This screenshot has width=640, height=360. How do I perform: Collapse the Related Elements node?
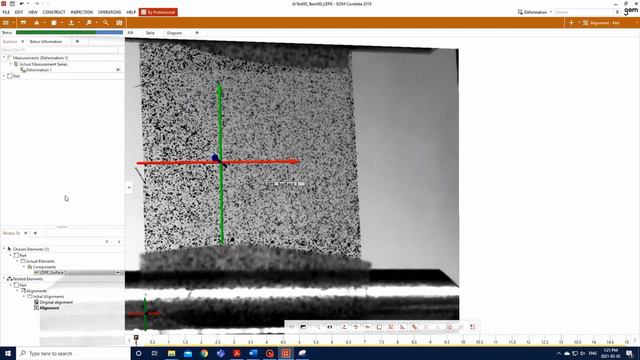pyautogui.click(x=4, y=279)
